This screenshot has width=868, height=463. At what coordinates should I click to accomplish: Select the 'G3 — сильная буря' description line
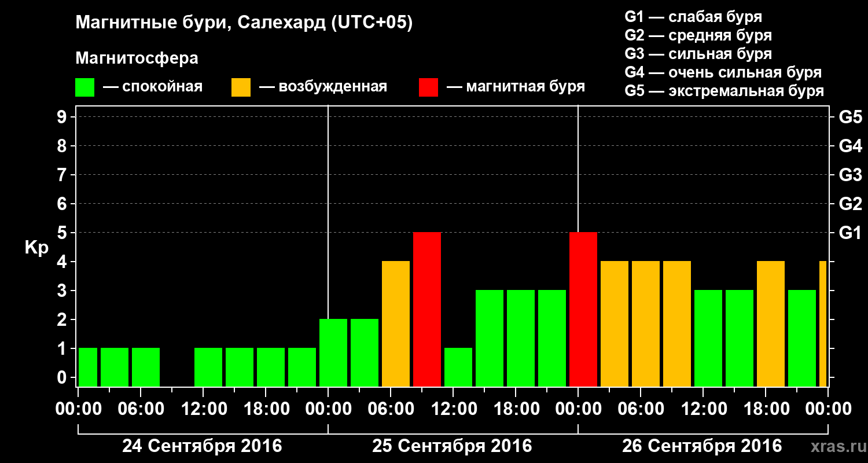click(x=698, y=54)
